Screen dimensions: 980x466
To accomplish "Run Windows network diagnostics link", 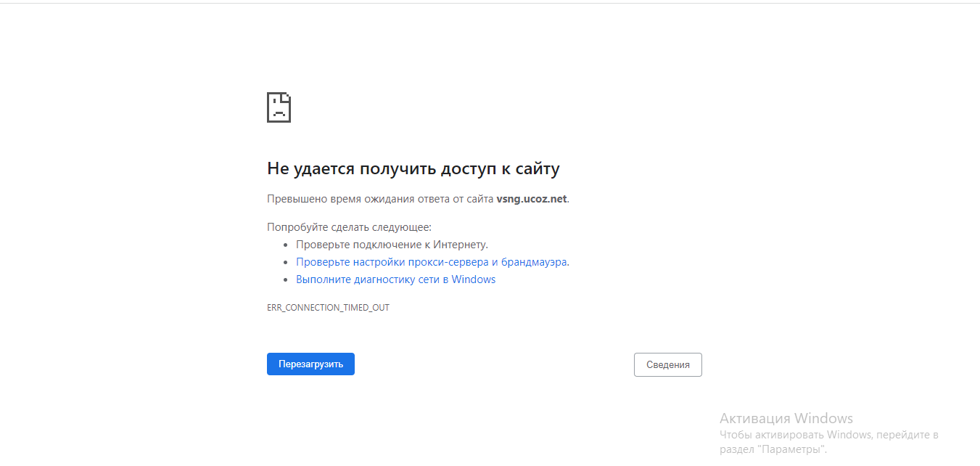I will [395, 279].
